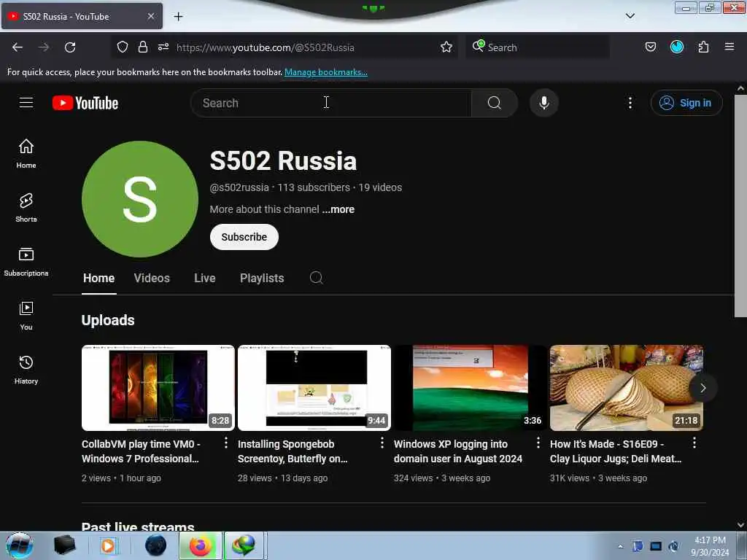The width and height of the screenshot is (747, 560).
Task: Open the Spongebob Screentoy video thumbnail
Action: coord(314,388)
